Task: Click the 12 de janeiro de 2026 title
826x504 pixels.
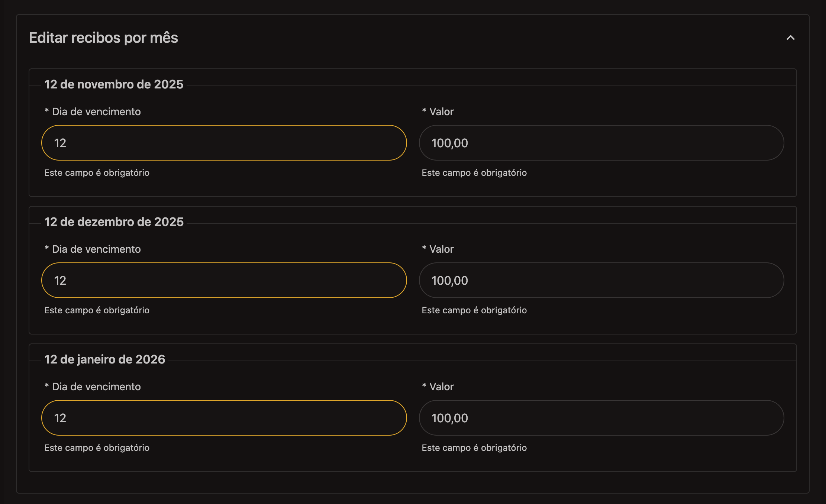Action: (104, 359)
